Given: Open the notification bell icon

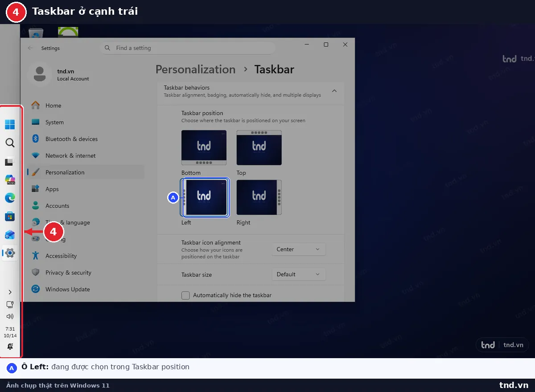Looking at the screenshot, I should [10, 347].
